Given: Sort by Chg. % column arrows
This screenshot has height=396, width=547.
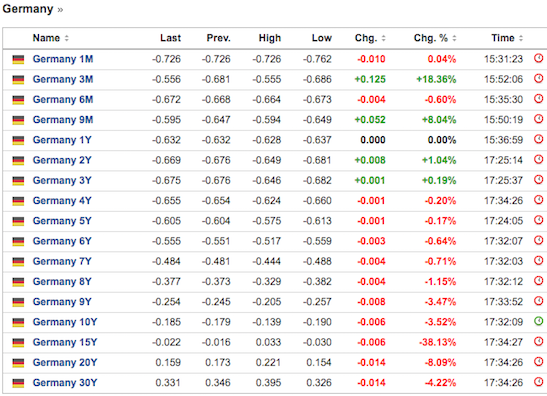Looking at the screenshot, I should click(454, 38).
